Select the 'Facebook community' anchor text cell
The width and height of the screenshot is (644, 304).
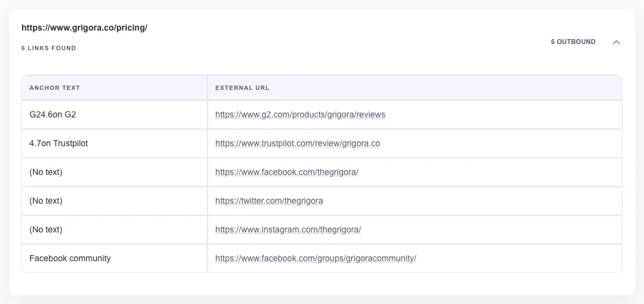tap(114, 258)
